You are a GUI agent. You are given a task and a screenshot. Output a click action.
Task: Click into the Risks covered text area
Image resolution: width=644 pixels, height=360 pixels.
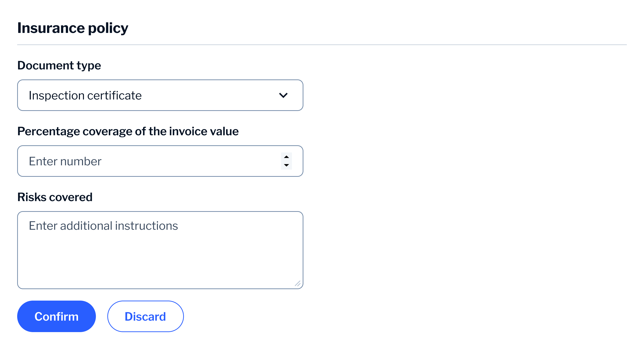[160, 250]
